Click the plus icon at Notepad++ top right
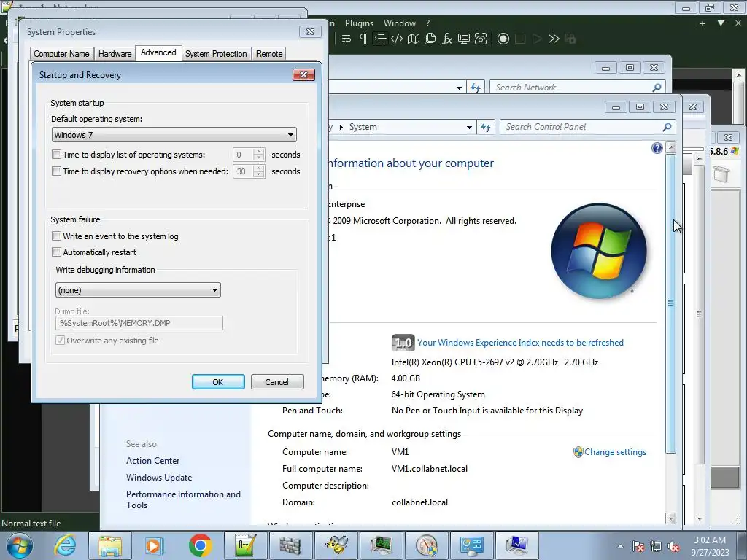Image resolution: width=747 pixels, height=560 pixels. click(703, 23)
